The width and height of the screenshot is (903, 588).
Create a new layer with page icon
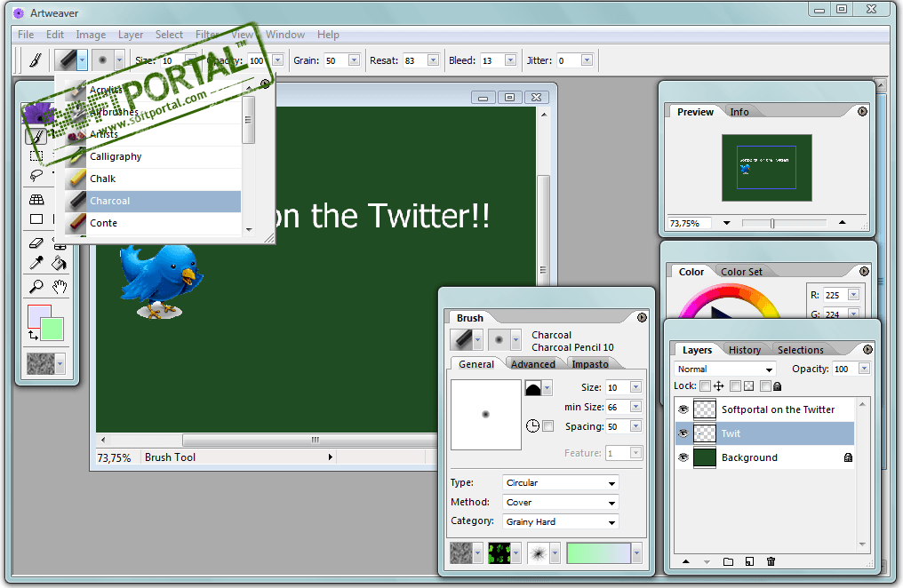[x=749, y=561]
